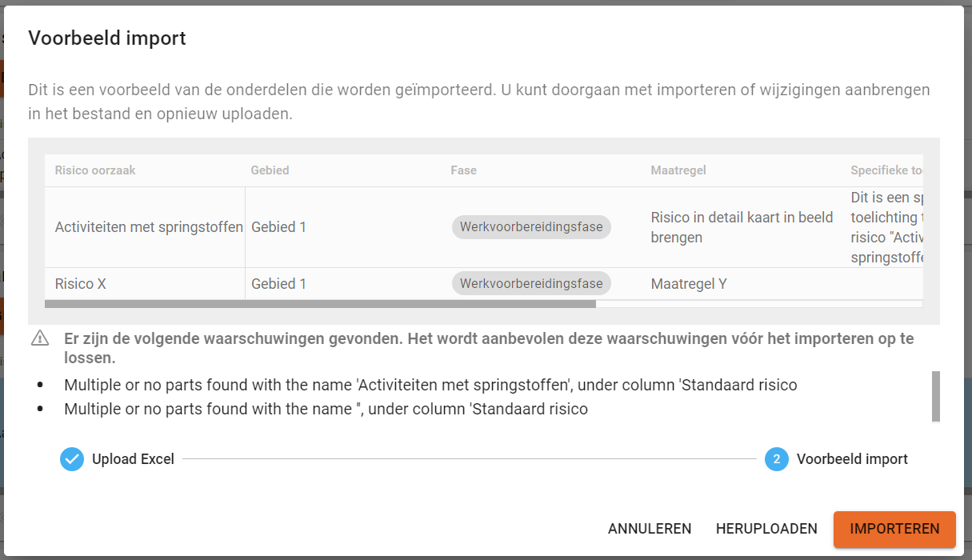Click 'Gebied 1' in the Risico X row

click(279, 284)
